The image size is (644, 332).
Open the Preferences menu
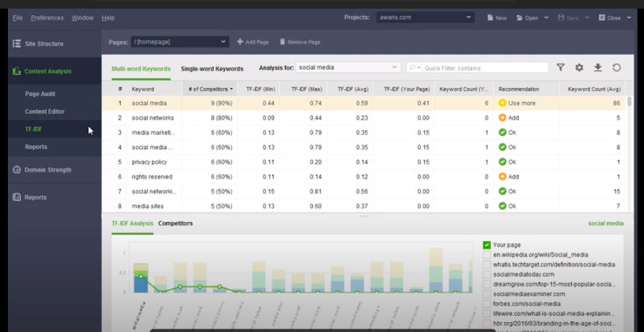47,18
